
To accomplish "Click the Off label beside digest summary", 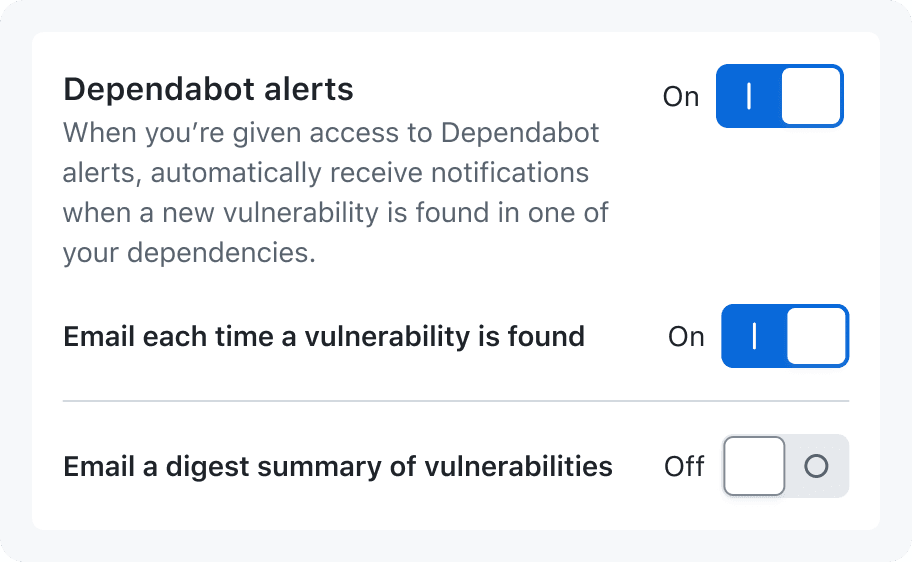I will tap(684, 466).
